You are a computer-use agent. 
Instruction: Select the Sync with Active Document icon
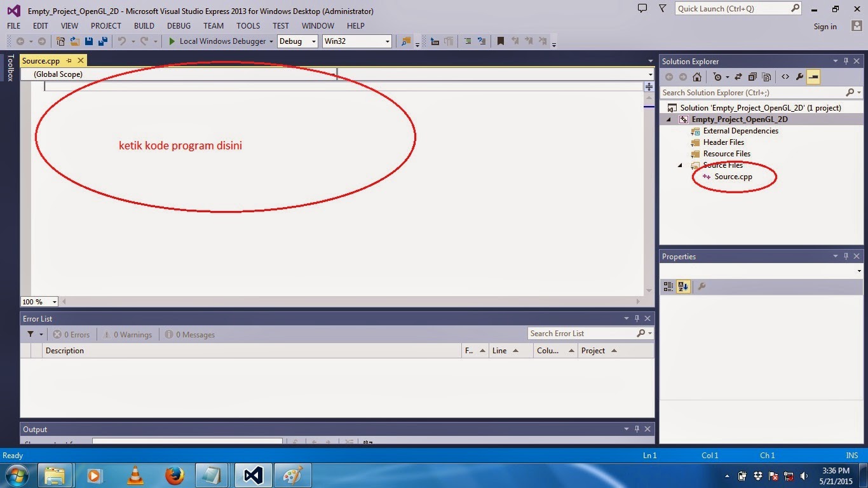pos(738,77)
